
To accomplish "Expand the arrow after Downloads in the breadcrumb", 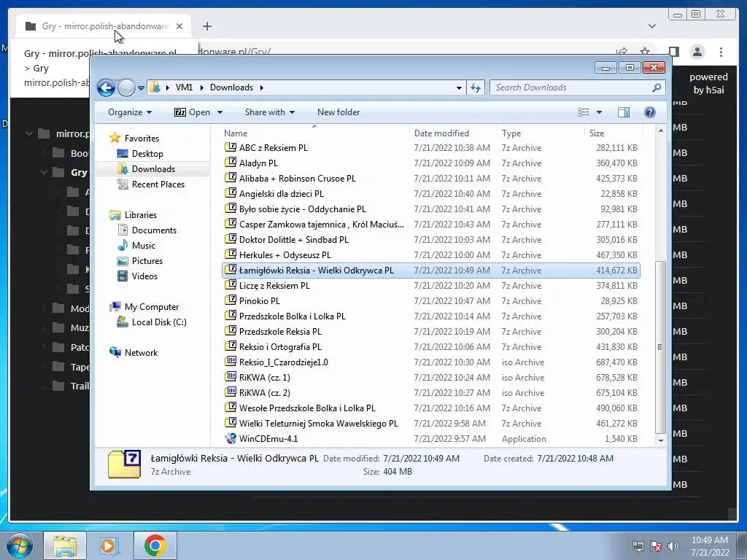I will [x=262, y=87].
